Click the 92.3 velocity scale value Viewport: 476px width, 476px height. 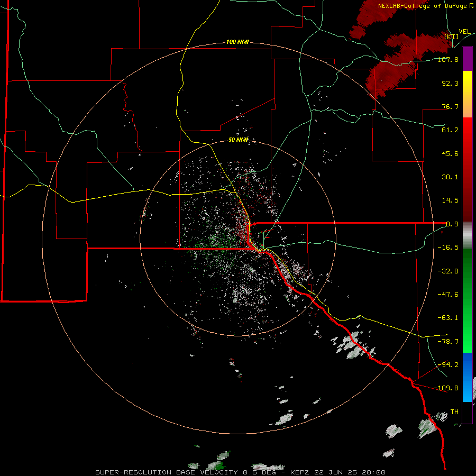pos(450,83)
